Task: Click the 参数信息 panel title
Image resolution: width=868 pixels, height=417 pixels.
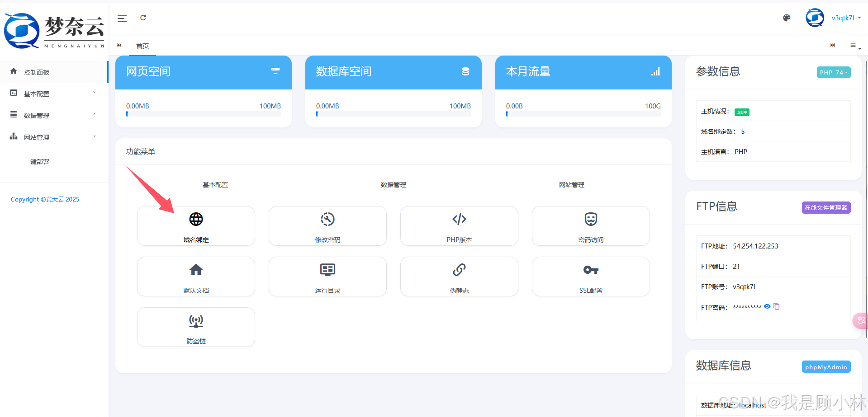Action: 718,71
